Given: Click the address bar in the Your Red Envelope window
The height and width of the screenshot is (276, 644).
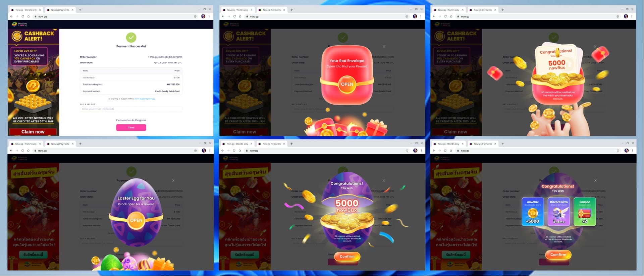Looking at the screenshot, I should [x=327, y=16].
